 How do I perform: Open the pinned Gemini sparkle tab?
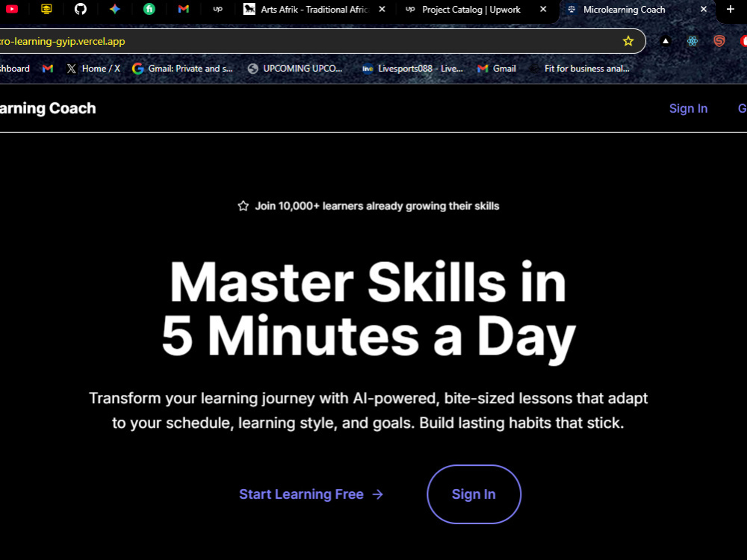pyautogui.click(x=115, y=8)
